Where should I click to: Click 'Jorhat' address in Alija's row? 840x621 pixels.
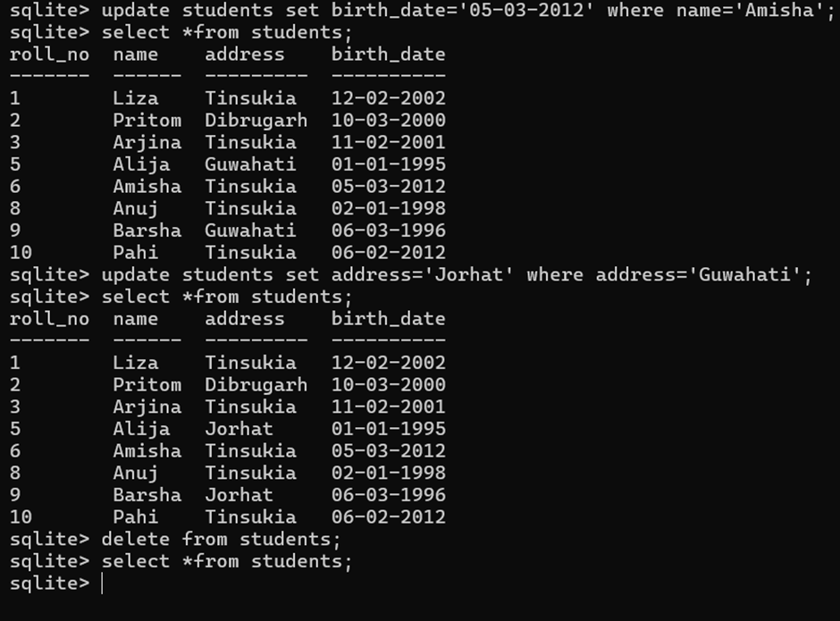coord(239,429)
